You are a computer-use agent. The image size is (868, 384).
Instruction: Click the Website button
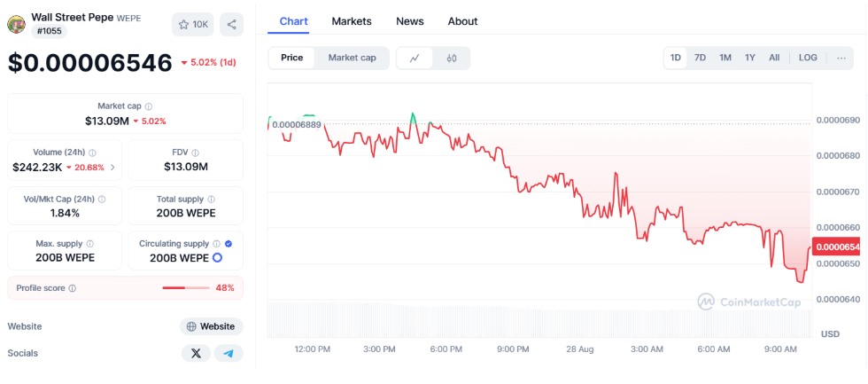pyautogui.click(x=212, y=326)
